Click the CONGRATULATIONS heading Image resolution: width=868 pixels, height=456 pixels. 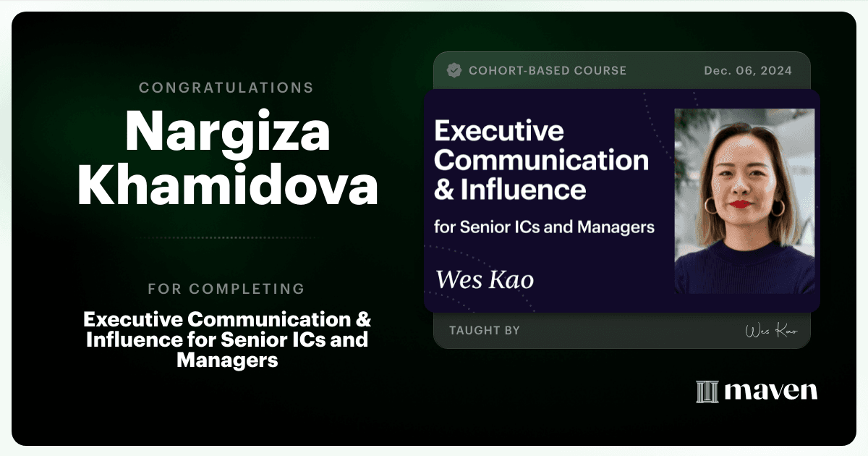pos(226,88)
